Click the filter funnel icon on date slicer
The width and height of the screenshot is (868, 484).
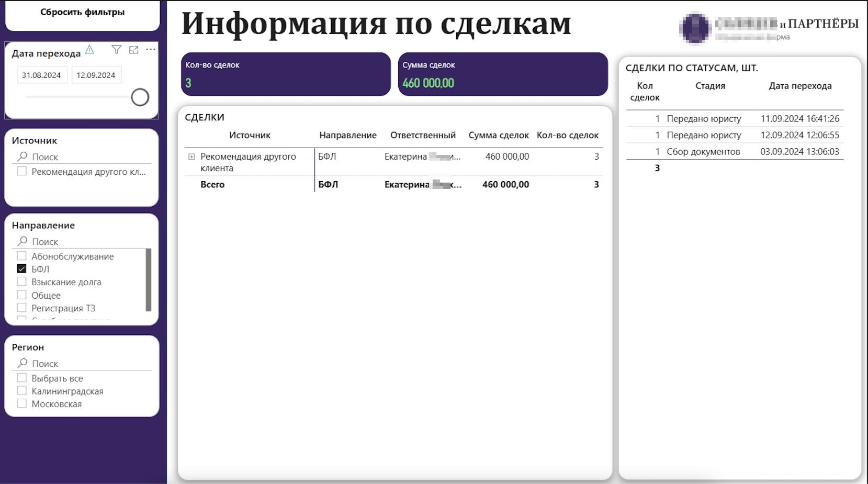click(x=116, y=50)
